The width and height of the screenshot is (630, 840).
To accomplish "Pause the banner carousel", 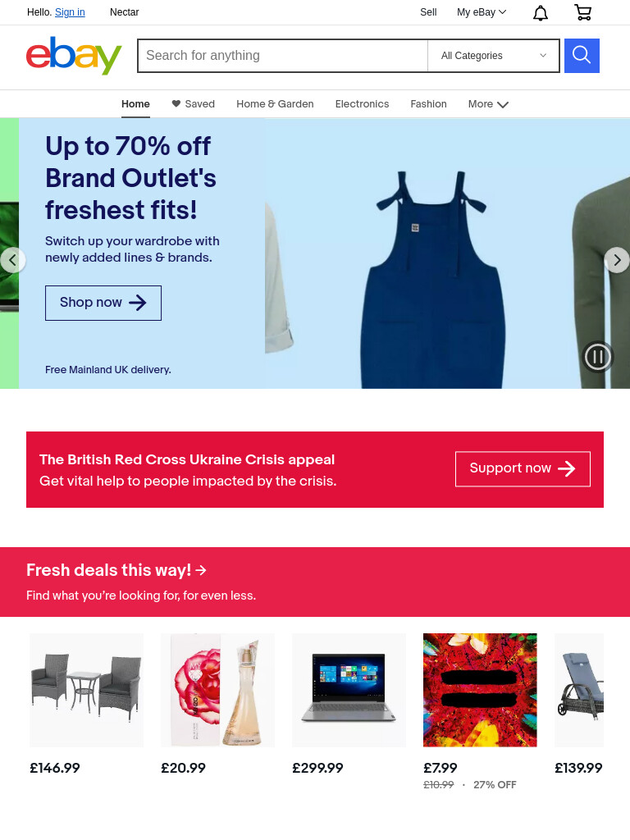I will [598, 357].
